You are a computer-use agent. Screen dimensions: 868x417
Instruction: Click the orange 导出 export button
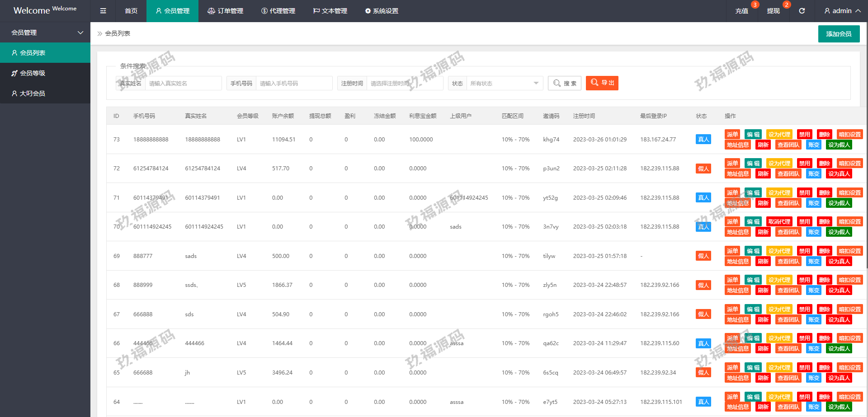tap(602, 83)
